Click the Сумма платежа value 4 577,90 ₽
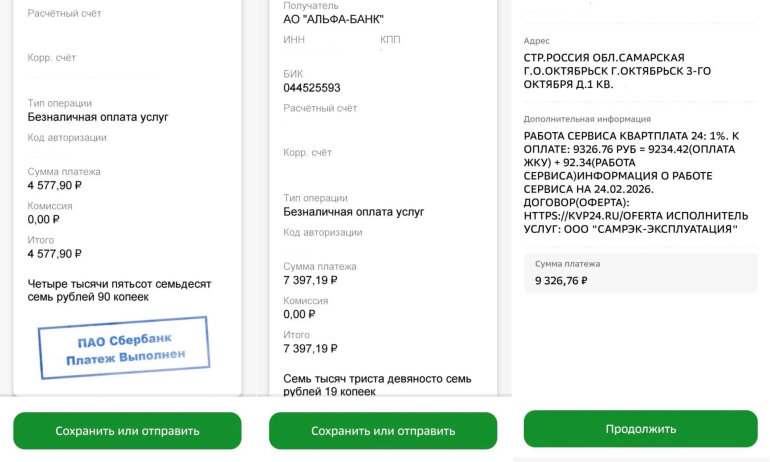 [x=55, y=185]
